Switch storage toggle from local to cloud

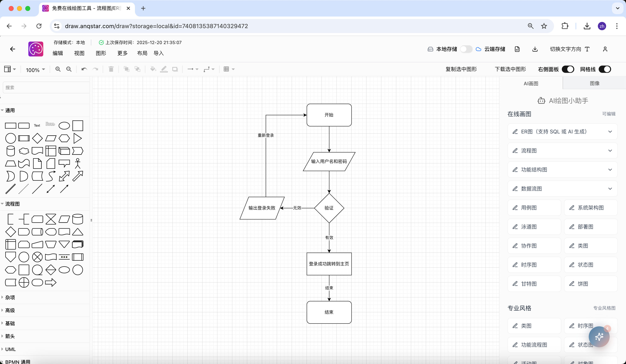click(x=466, y=49)
